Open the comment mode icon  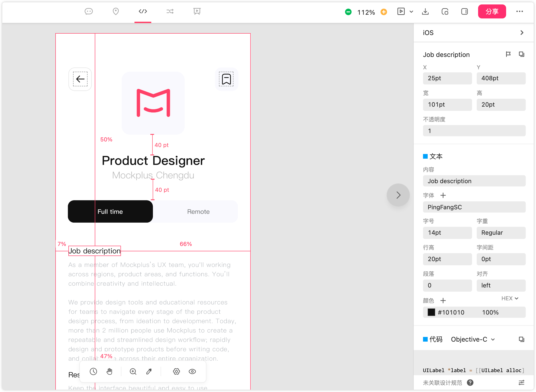88,11
